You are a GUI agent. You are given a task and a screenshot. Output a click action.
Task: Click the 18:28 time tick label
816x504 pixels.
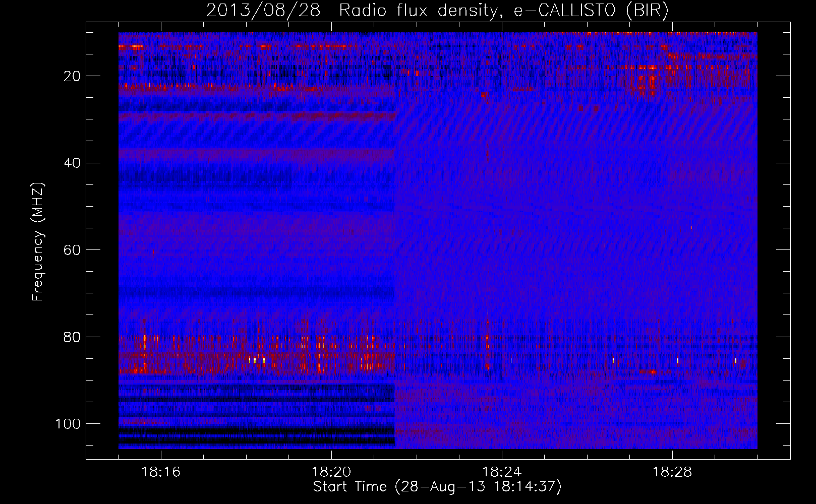(x=672, y=472)
